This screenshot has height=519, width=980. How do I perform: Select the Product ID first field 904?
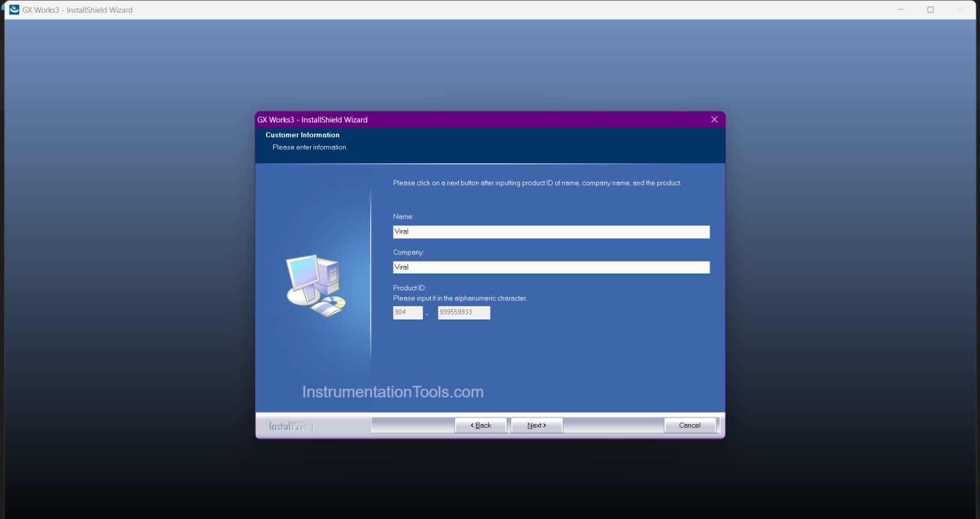pyautogui.click(x=408, y=312)
